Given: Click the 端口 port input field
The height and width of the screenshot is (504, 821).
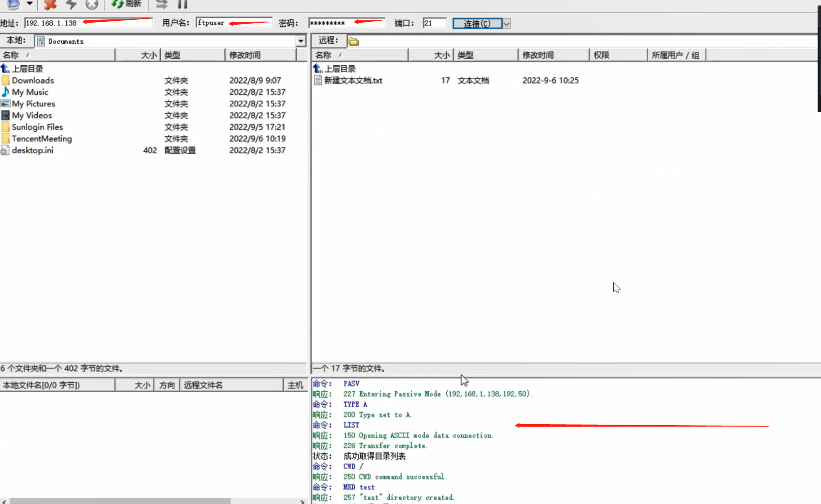Looking at the screenshot, I should coord(434,23).
